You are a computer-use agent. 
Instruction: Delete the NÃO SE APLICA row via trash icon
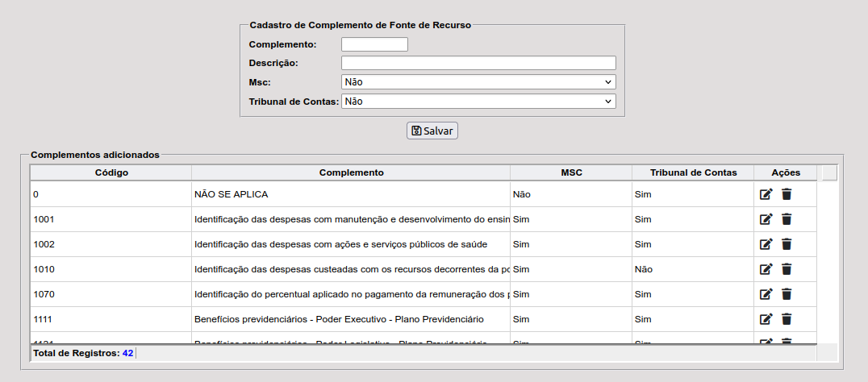point(787,194)
